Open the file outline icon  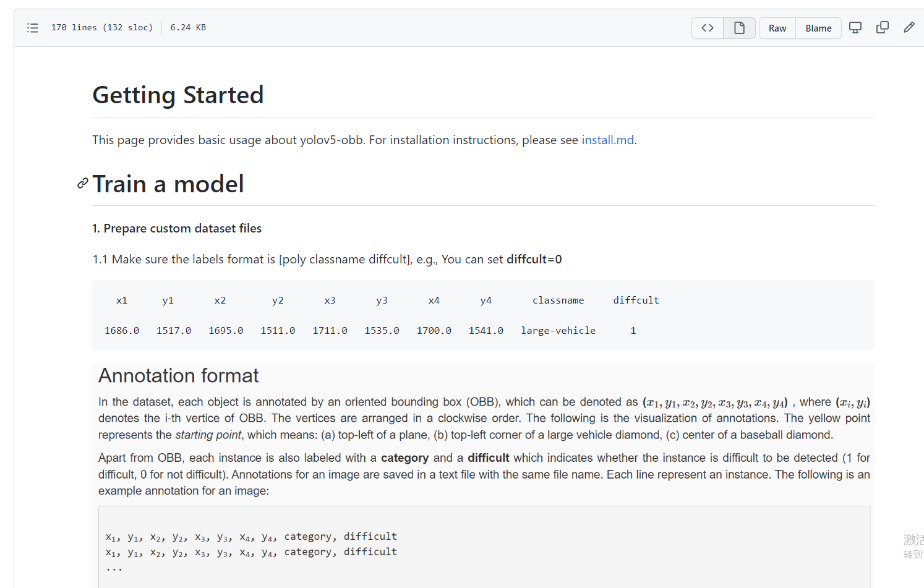33,28
